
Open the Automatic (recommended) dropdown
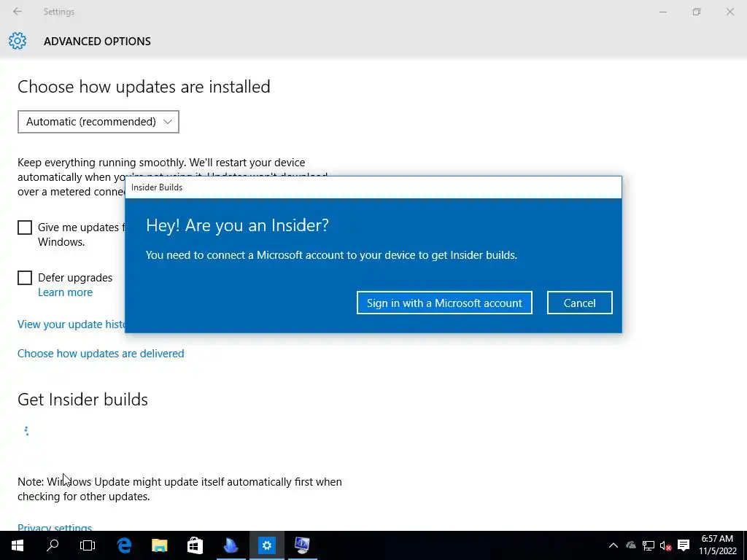pos(98,122)
